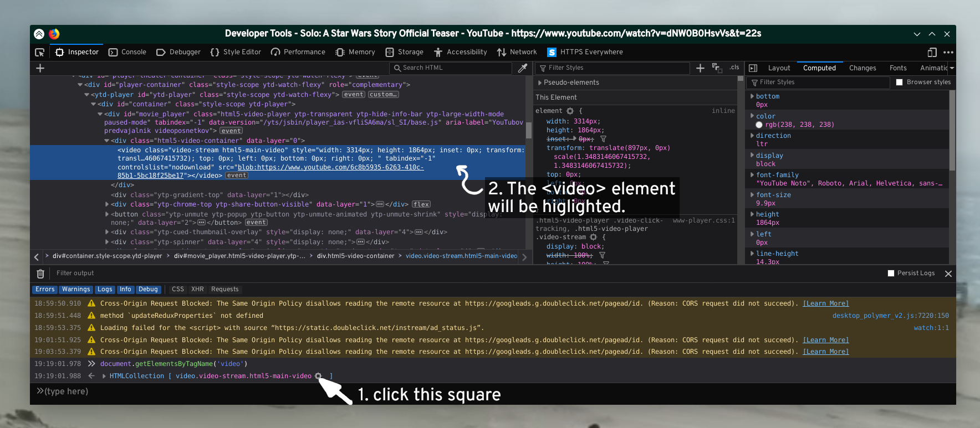The width and height of the screenshot is (980, 428).
Task: Open the devtools more options menu
Action: click(948, 52)
